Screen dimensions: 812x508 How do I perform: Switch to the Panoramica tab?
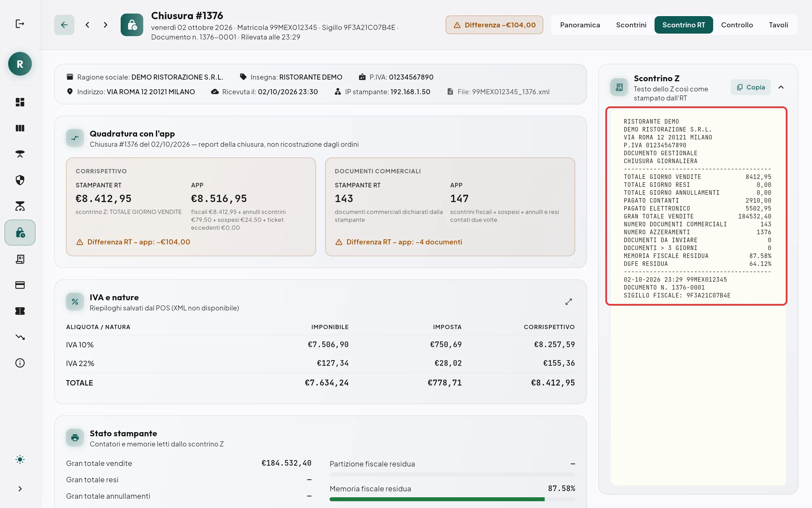click(x=580, y=25)
